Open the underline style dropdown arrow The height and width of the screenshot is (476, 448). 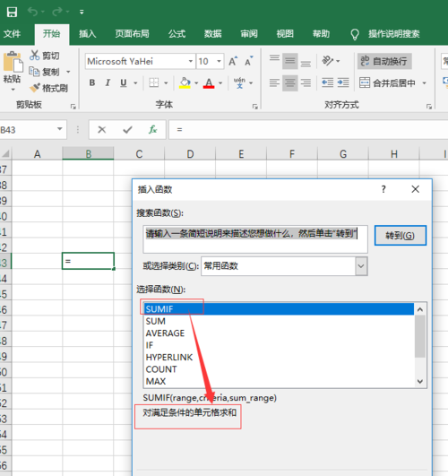[x=135, y=82]
